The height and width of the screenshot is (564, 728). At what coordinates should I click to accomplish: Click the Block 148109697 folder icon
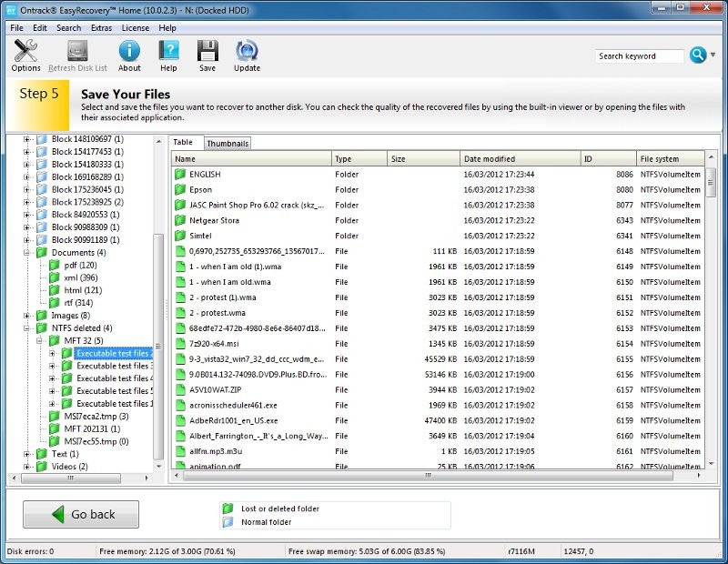42,139
